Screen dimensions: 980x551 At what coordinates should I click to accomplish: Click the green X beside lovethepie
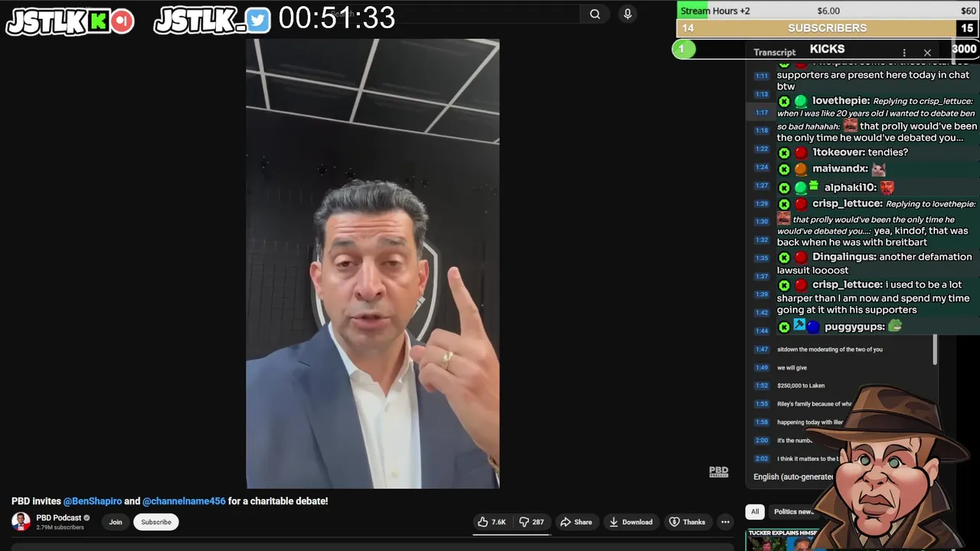[784, 101]
